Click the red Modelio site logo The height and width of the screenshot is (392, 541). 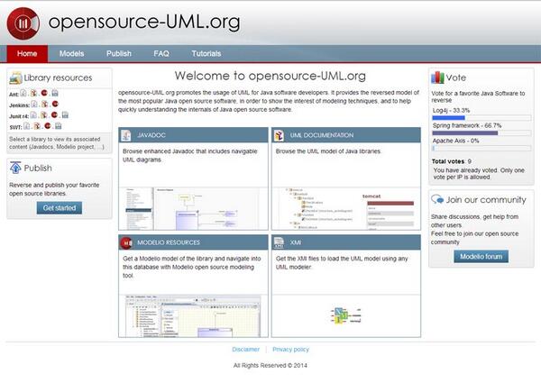[x=23, y=23]
